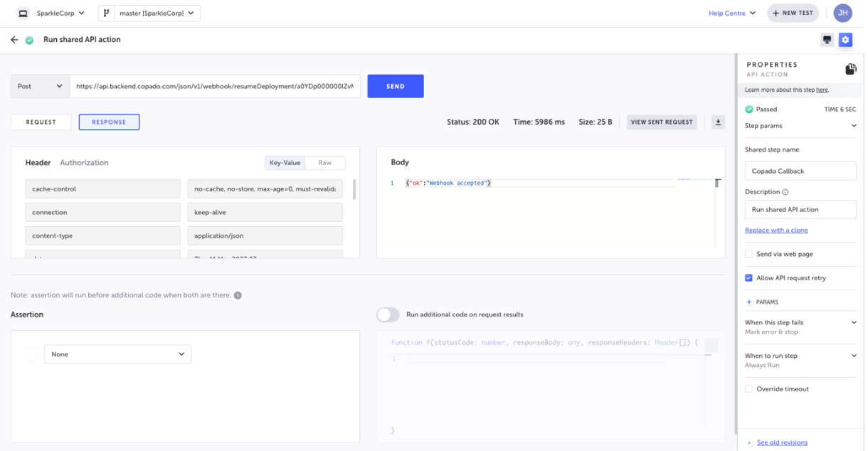Click the info icon next to Description
This screenshot has height=451, width=868.
[785, 192]
